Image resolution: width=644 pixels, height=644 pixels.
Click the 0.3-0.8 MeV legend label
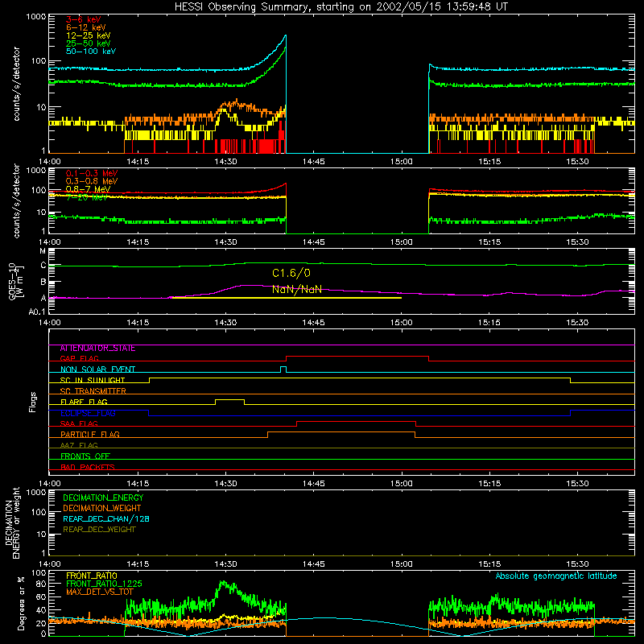pos(92,181)
